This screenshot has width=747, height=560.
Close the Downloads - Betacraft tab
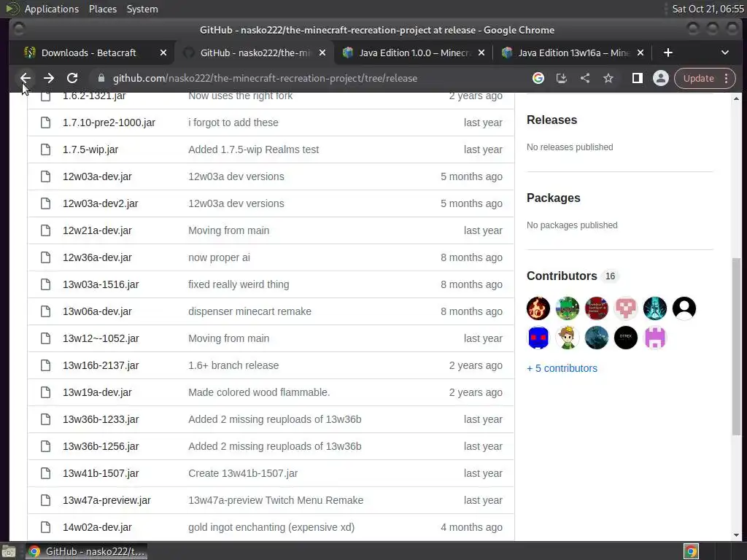(x=163, y=52)
